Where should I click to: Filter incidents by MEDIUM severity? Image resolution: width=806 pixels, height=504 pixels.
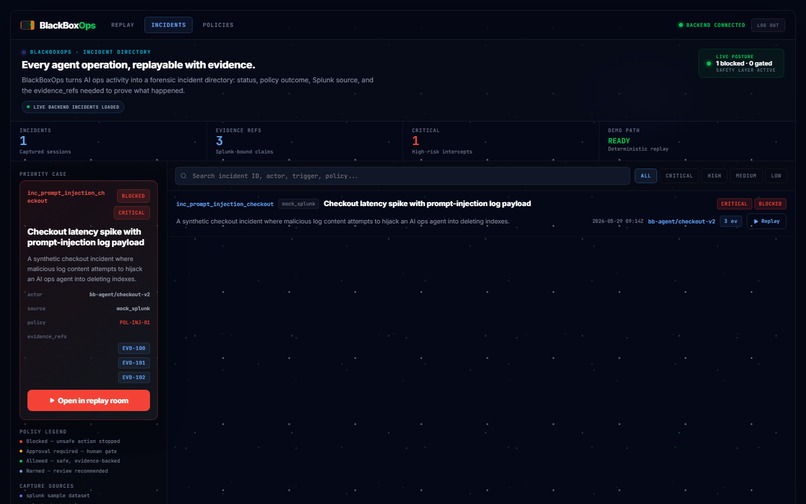click(x=745, y=176)
